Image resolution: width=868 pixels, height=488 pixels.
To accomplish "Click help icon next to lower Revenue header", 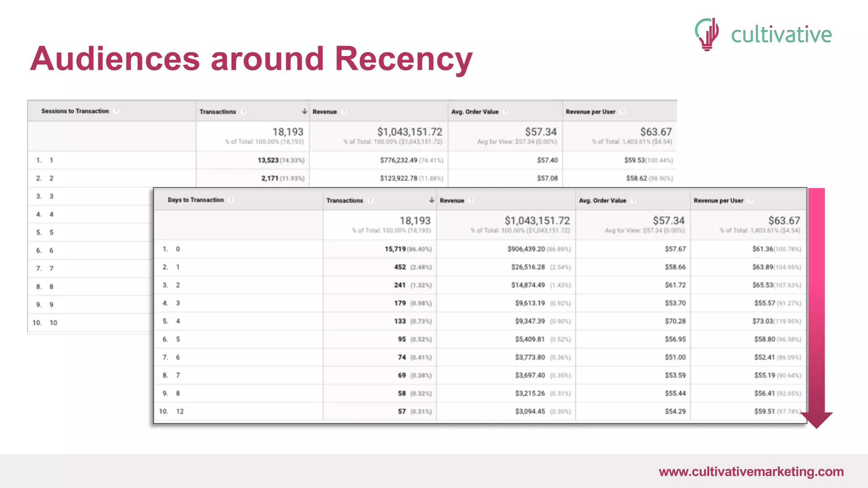I will coord(471,201).
